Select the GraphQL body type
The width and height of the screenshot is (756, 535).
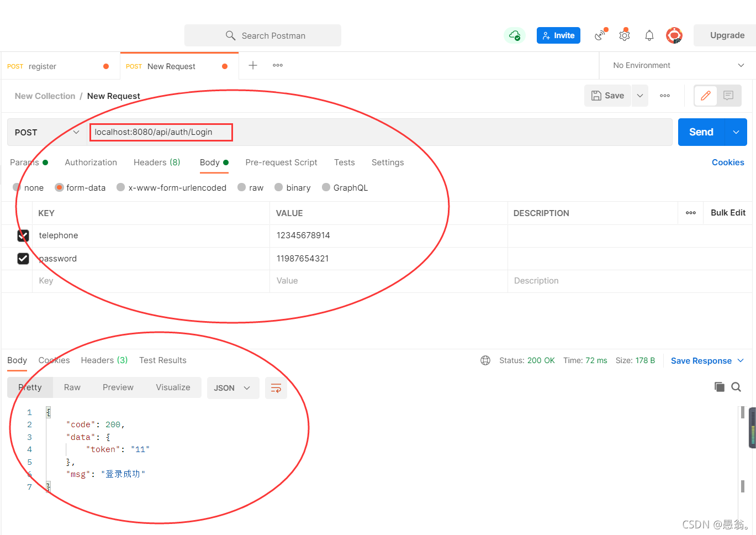pyautogui.click(x=326, y=187)
